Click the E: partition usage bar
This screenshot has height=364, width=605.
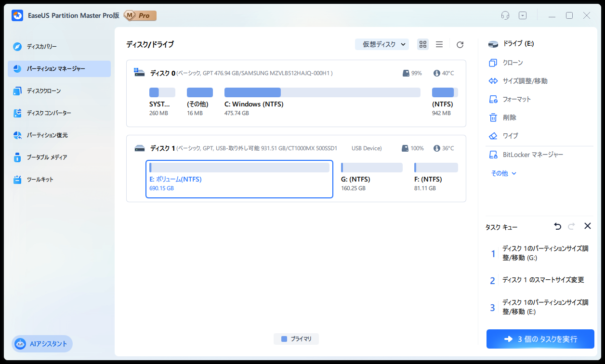click(239, 168)
